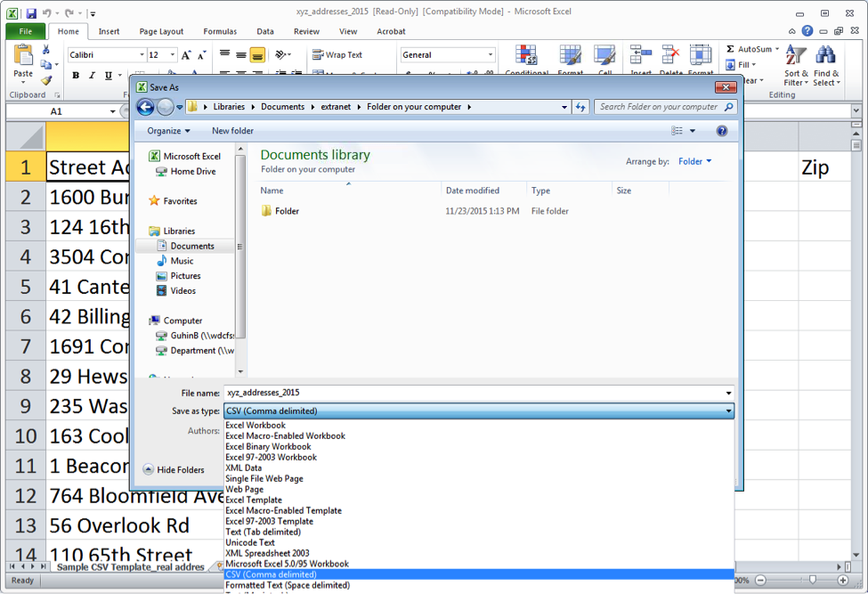Expand the Number Format dropdown showing General
Viewport: 868px width, 594px height.
(489, 54)
